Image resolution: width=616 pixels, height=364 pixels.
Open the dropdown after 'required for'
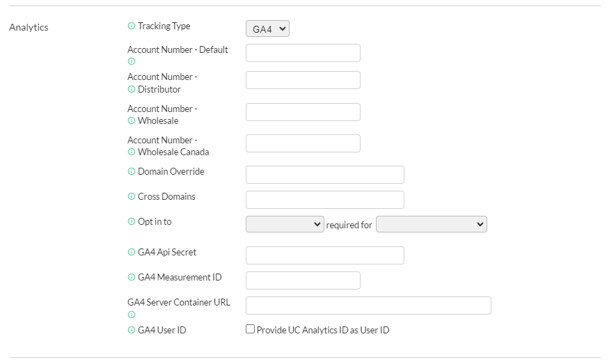432,224
